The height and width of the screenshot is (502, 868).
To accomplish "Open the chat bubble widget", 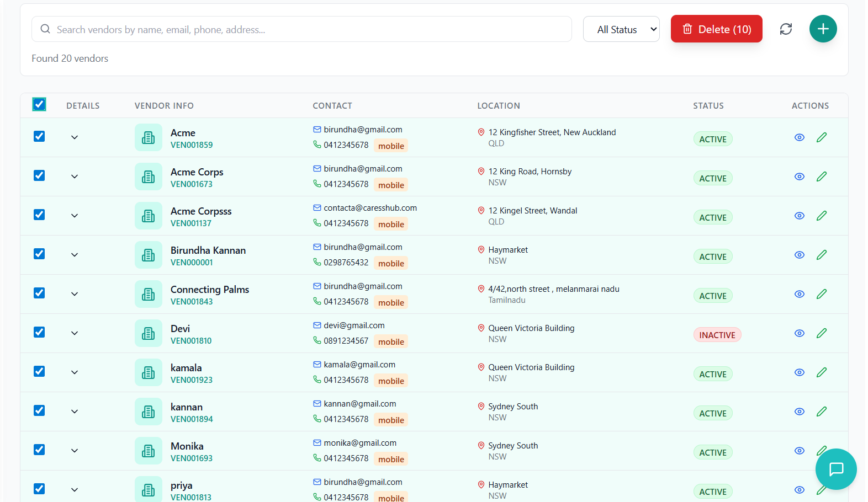I will (836, 469).
